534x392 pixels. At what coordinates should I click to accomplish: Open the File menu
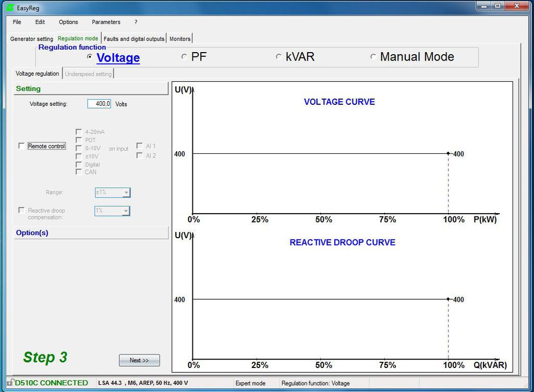point(17,22)
